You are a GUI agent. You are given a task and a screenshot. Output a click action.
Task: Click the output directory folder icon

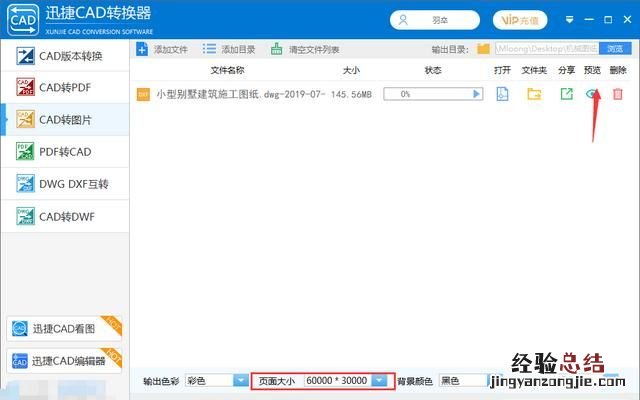[x=484, y=48]
